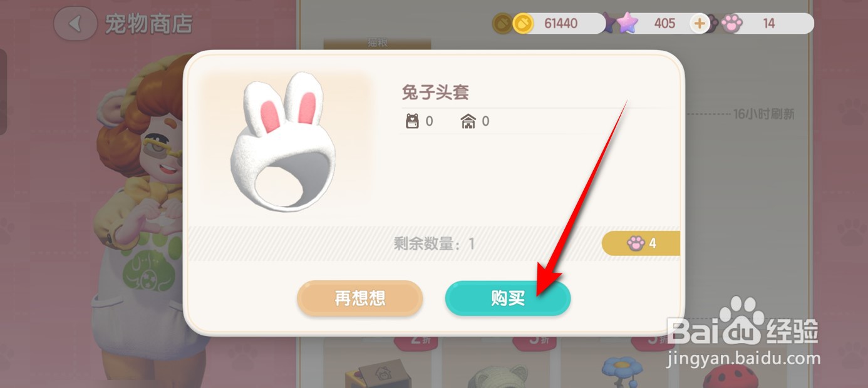Tap the paw balance showing 14
This screenshot has width=868, height=388.
[x=769, y=24]
